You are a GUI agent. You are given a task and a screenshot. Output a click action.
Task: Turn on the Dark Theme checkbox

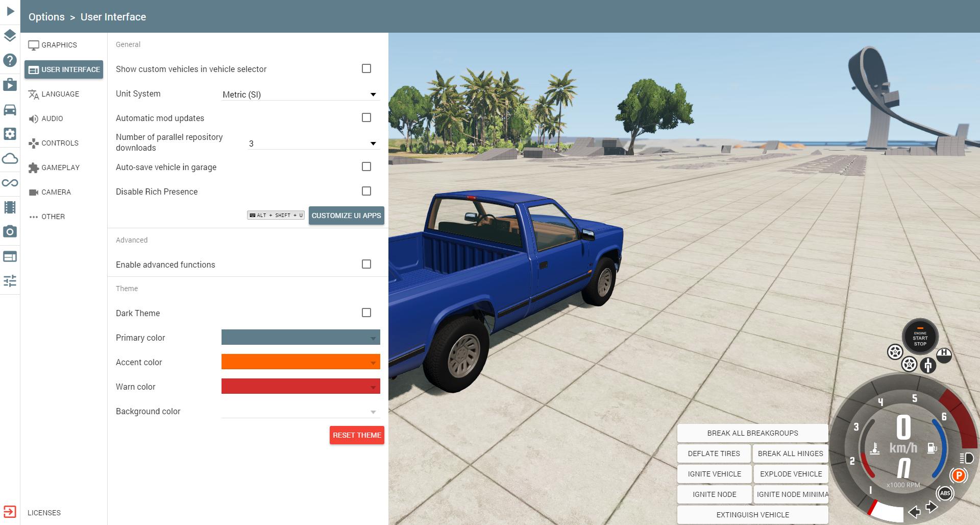click(x=366, y=313)
